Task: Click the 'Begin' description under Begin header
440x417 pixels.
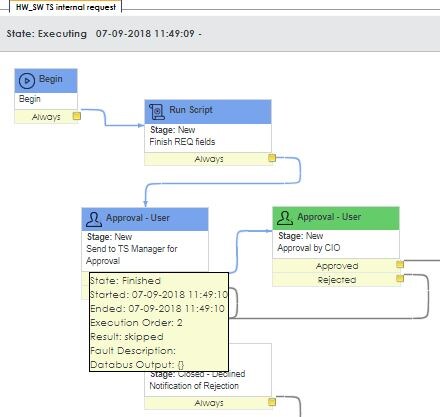Action: (x=30, y=99)
